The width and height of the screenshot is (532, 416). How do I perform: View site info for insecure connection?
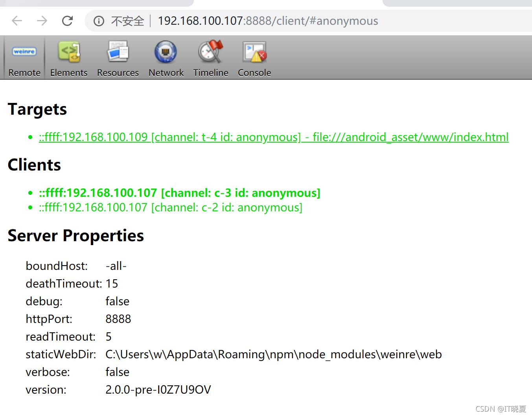[x=99, y=21]
